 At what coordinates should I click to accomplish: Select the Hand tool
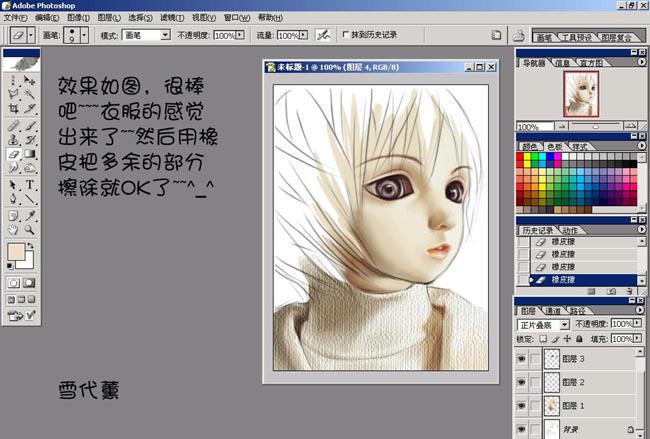tap(13, 229)
